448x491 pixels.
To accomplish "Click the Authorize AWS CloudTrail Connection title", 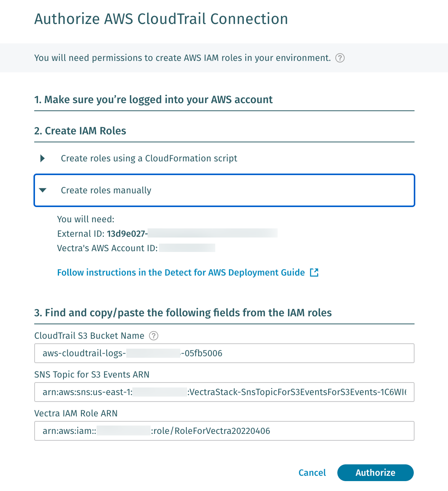I will pos(161,19).
